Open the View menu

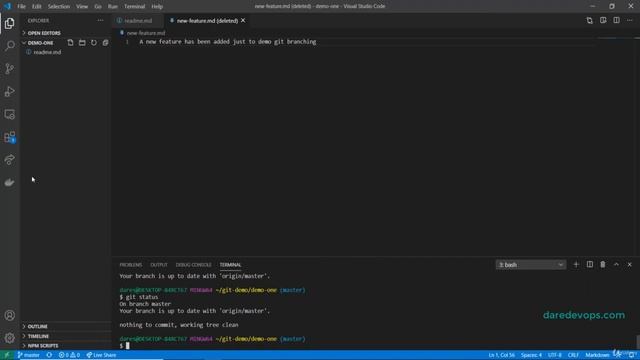point(82,6)
